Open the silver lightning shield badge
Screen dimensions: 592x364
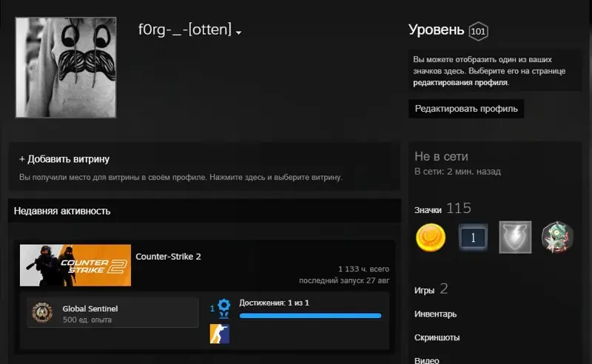tap(515, 237)
